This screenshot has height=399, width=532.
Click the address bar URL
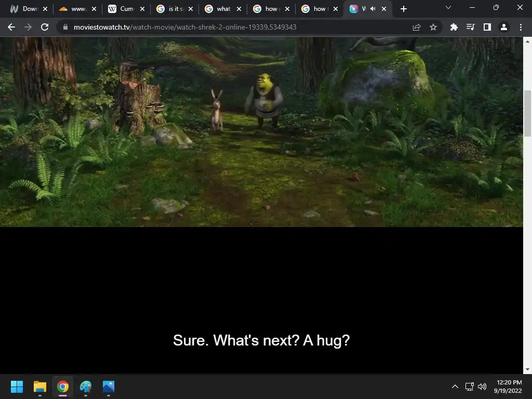[x=185, y=27]
